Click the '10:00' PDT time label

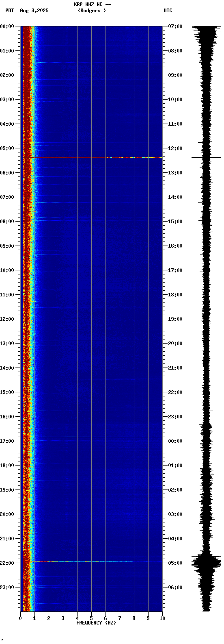coord(7,270)
